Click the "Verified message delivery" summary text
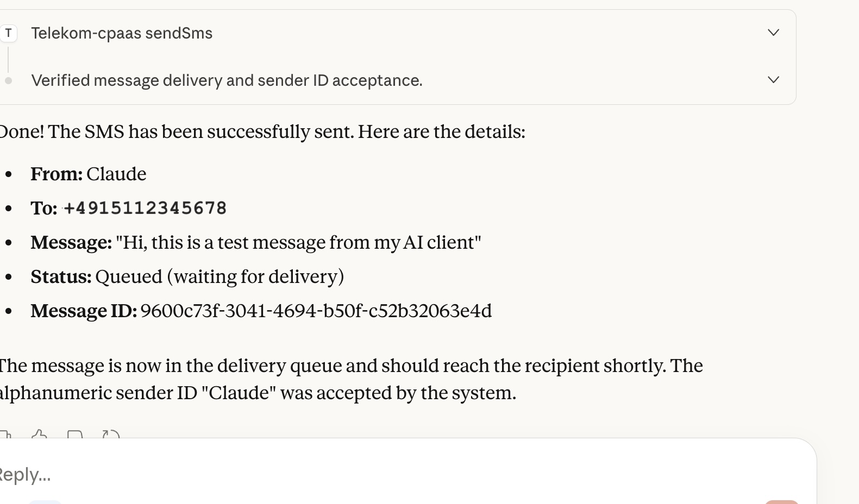The width and height of the screenshot is (859, 504). pyautogui.click(x=227, y=80)
